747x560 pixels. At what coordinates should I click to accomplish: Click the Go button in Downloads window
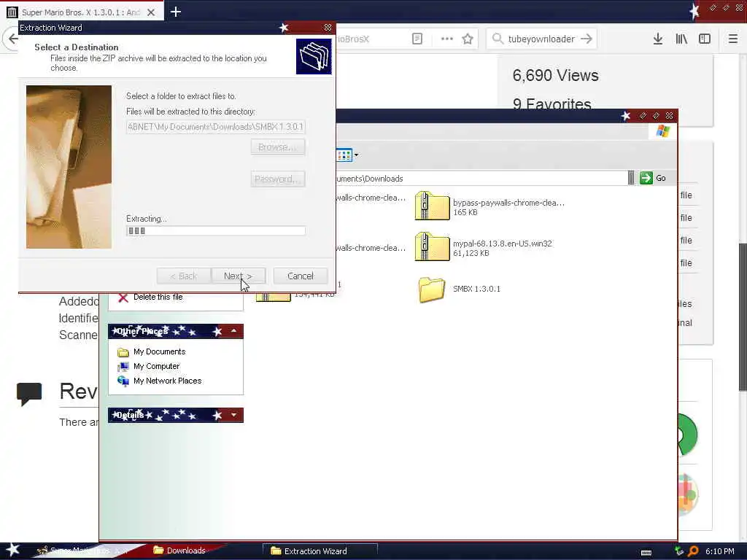coord(653,178)
